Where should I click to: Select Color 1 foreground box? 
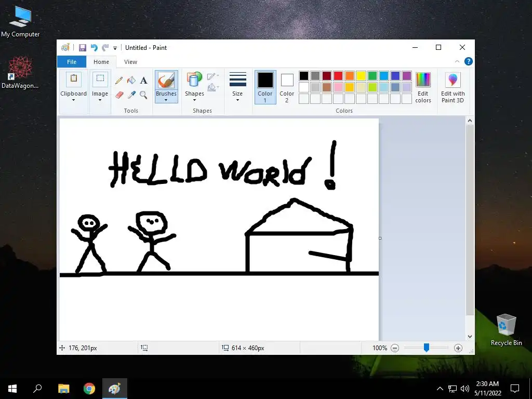(x=265, y=87)
